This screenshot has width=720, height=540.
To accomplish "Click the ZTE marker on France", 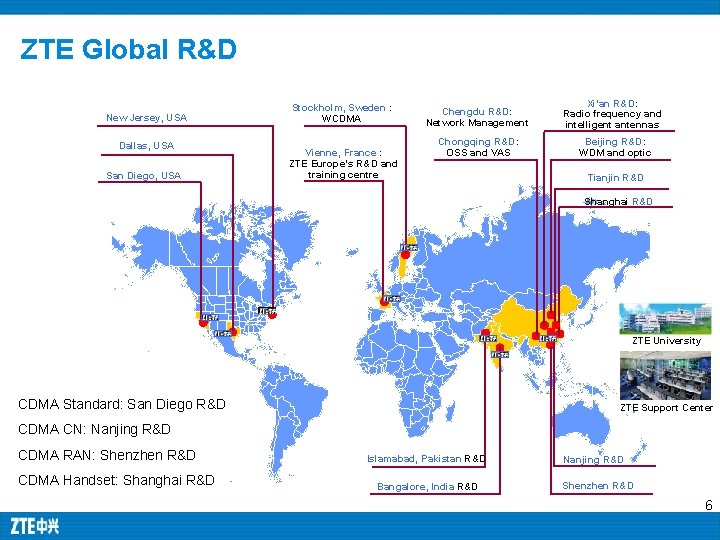I will tap(392, 299).
